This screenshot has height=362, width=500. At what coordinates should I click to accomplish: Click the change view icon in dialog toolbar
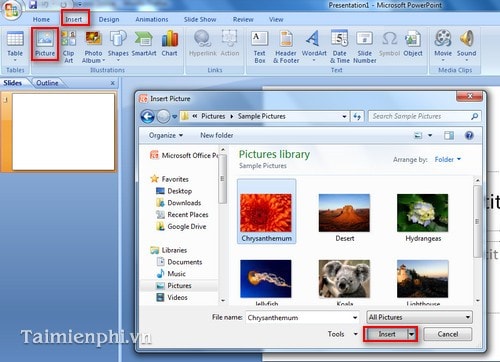pyautogui.click(x=418, y=135)
